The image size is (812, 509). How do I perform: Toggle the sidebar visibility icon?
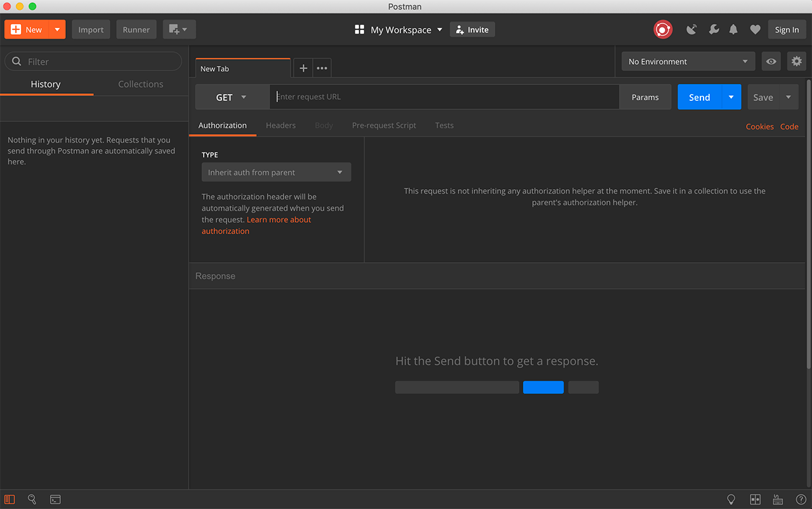click(10, 499)
